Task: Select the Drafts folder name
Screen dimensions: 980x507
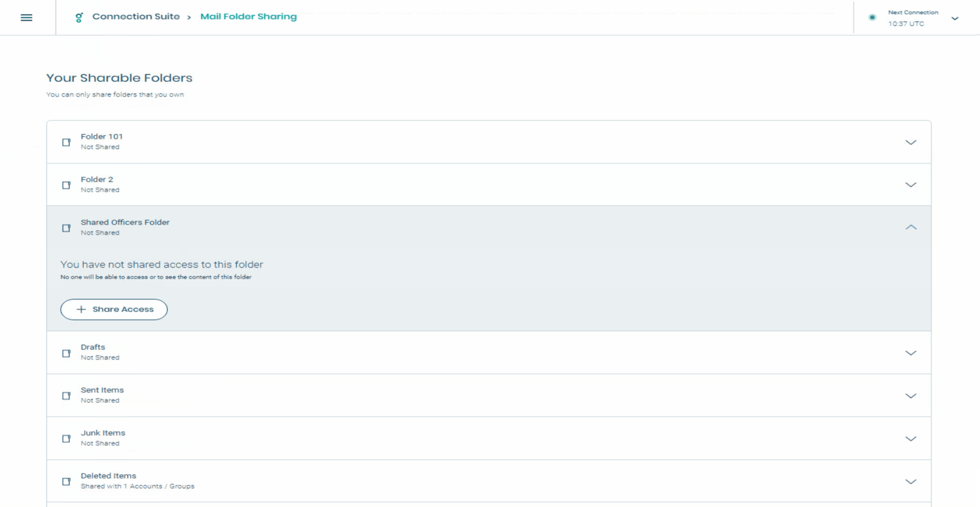Action: [x=93, y=347]
